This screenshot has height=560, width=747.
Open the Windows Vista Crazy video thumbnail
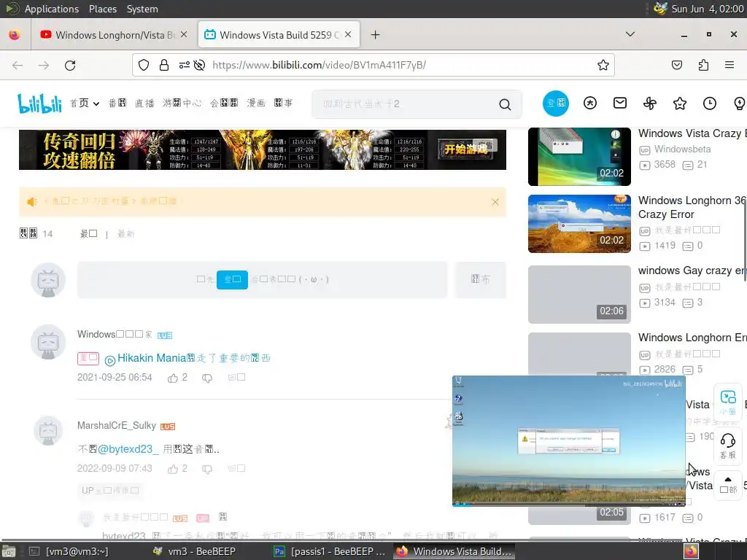pyautogui.click(x=579, y=157)
